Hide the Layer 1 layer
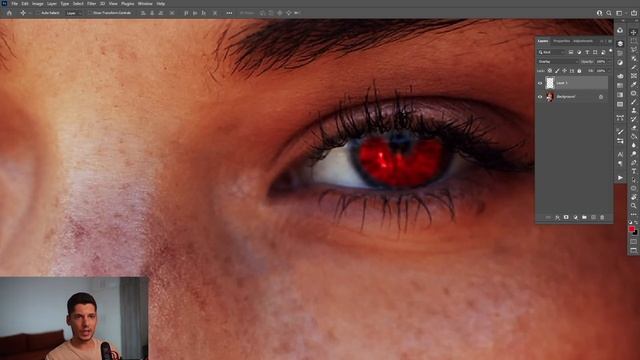 pos(540,83)
